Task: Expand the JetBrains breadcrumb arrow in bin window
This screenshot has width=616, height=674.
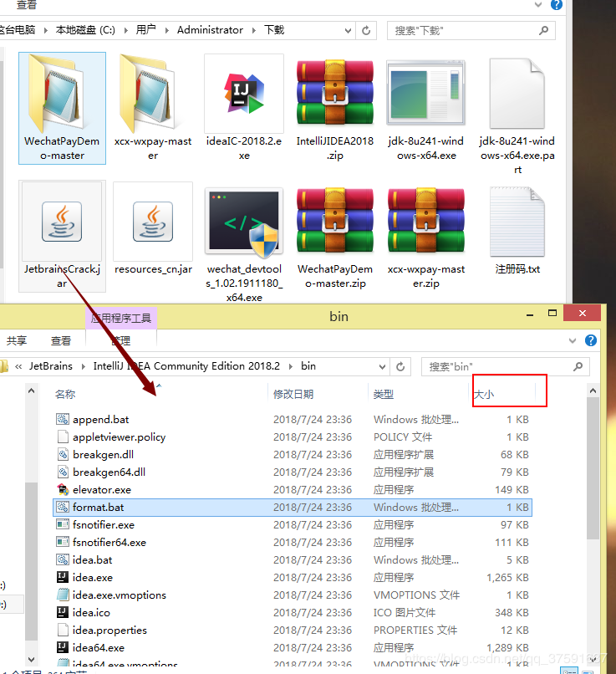Action: (84, 366)
